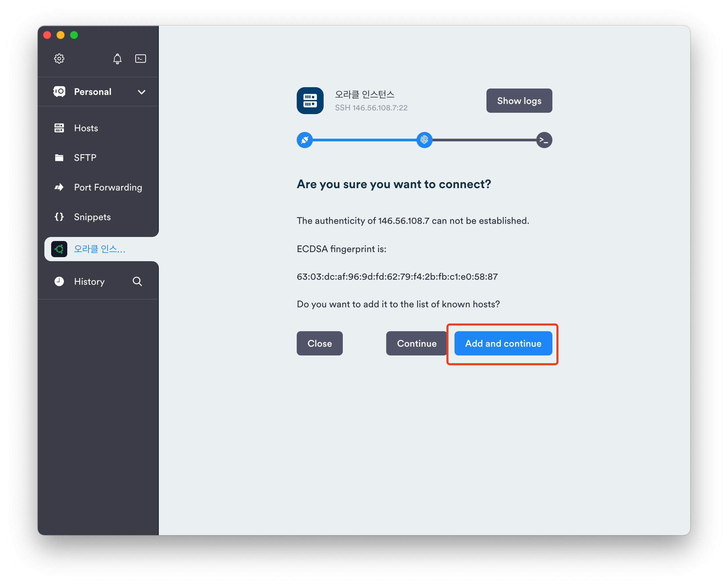
Task: Click the notifications bell icon
Action: point(117,59)
